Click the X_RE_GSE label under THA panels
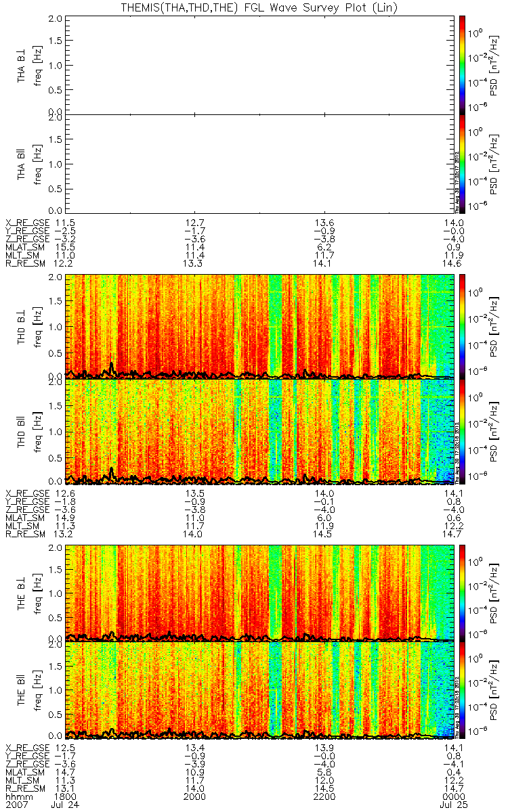 point(27,222)
